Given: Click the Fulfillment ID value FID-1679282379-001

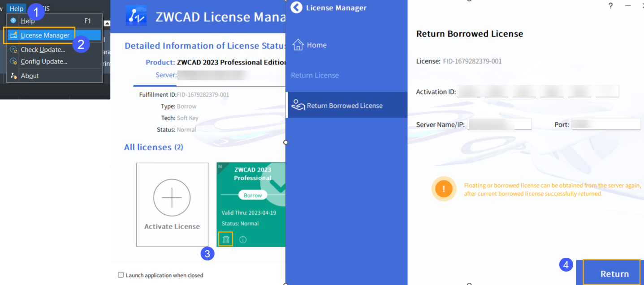Looking at the screenshot, I should click(x=203, y=95).
